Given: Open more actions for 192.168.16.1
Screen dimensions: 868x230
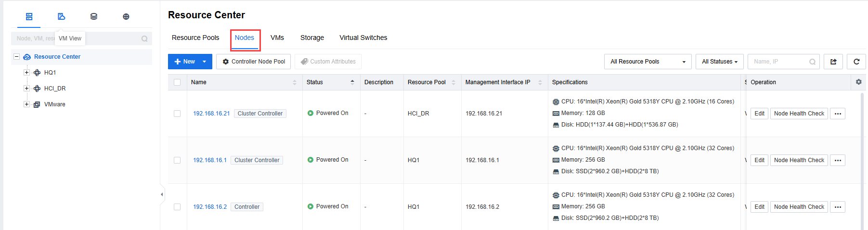Looking at the screenshot, I should [x=838, y=160].
